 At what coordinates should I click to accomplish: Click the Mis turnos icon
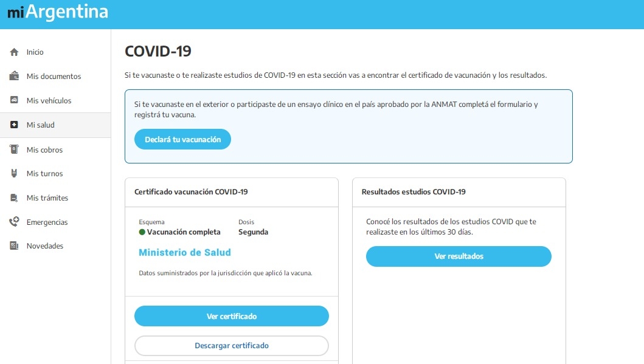14,174
